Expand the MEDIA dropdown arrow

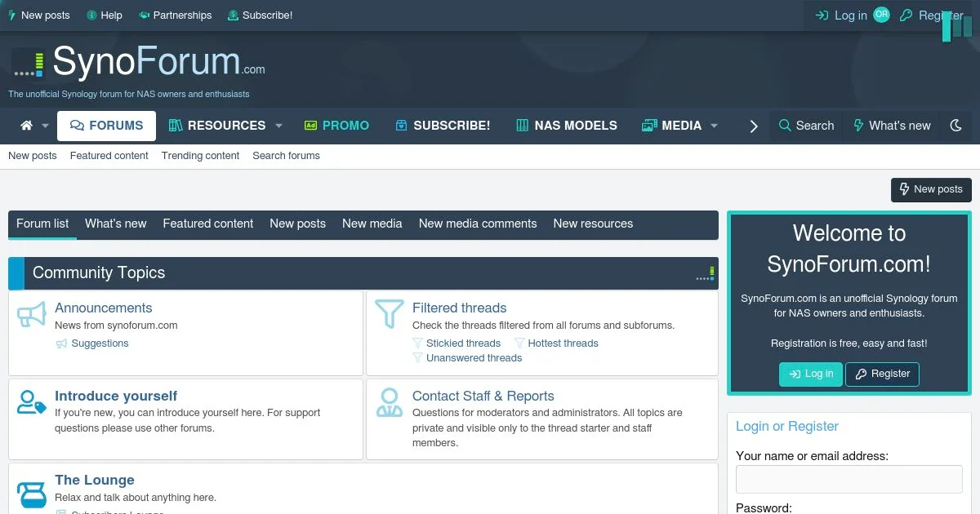pyautogui.click(x=715, y=126)
